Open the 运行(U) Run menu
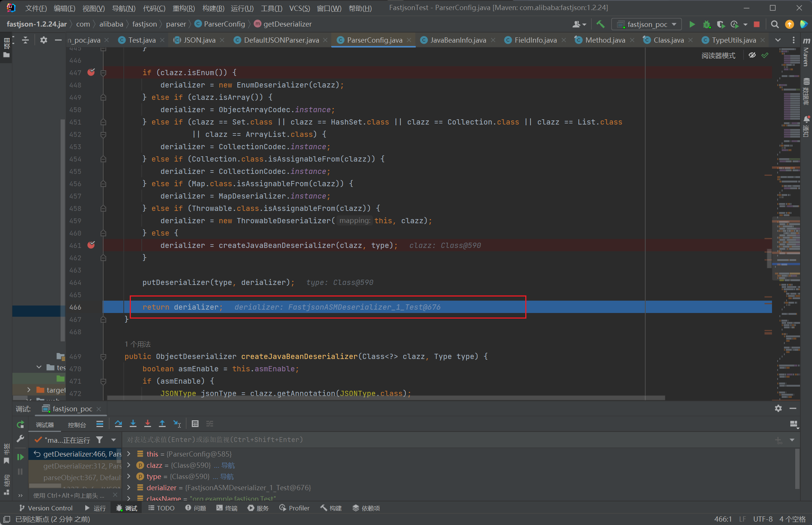Screen dimensions: 812x525 pyautogui.click(x=242, y=8)
